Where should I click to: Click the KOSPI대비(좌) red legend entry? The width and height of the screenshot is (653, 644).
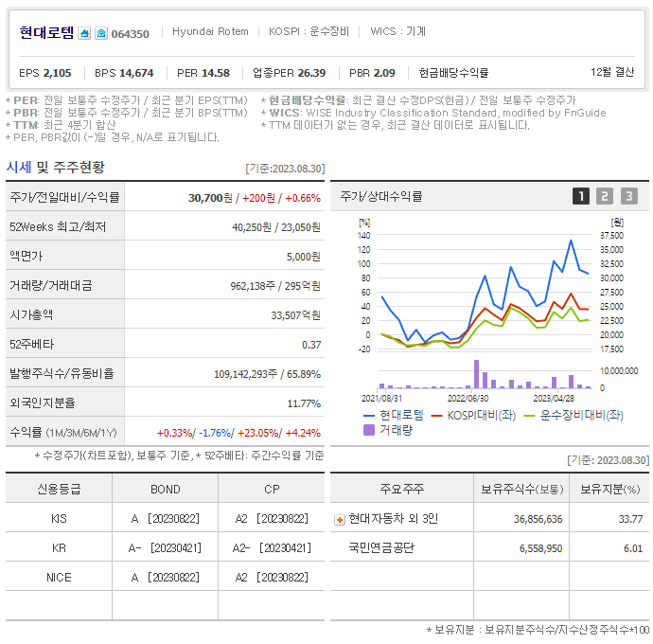coord(473,415)
